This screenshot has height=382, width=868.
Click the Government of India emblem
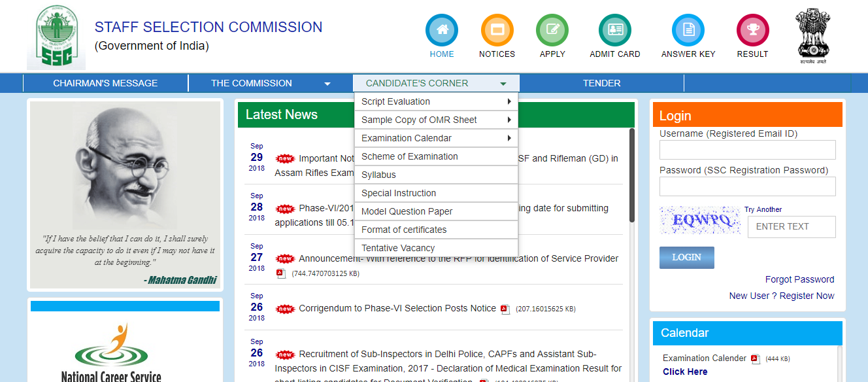812,36
